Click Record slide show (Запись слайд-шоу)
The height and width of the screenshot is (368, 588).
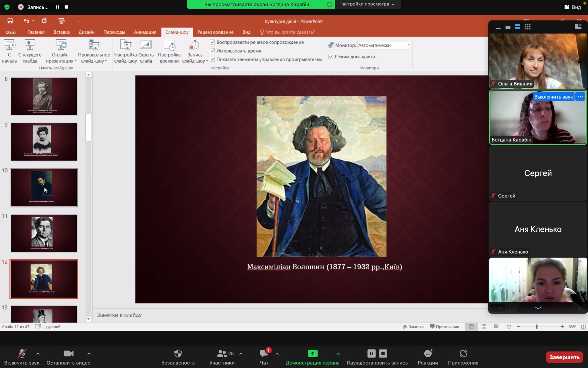pyautogui.click(x=195, y=51)
